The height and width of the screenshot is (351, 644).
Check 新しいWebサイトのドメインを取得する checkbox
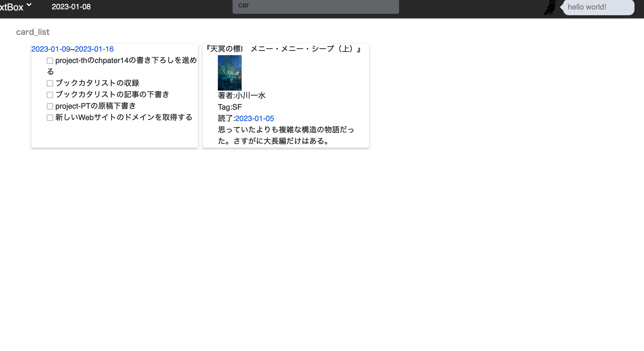coord(50,117)
